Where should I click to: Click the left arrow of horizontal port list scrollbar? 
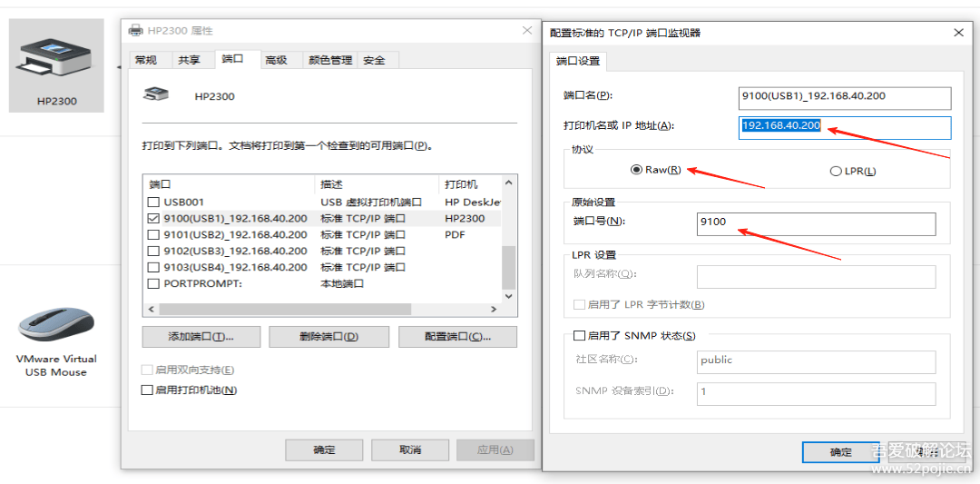[x=151, y=310]
